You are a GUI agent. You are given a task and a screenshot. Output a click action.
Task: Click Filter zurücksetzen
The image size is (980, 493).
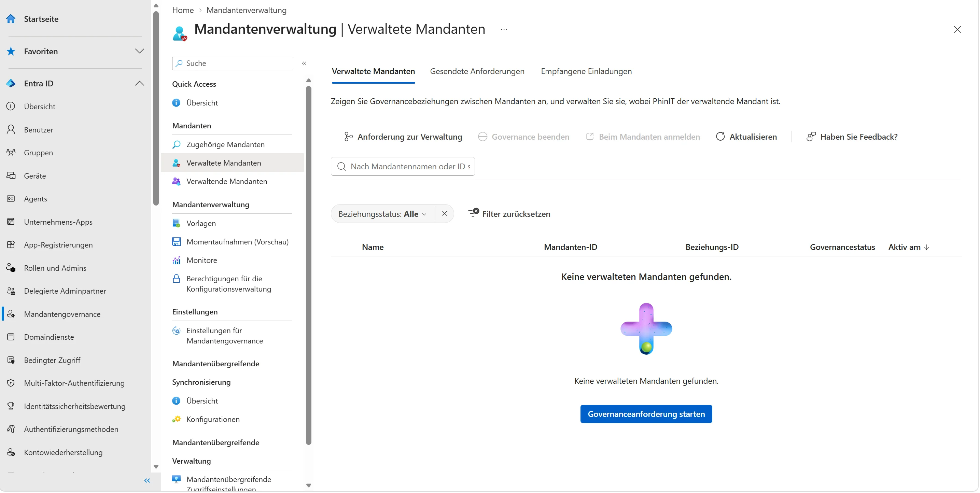(509, 213)
